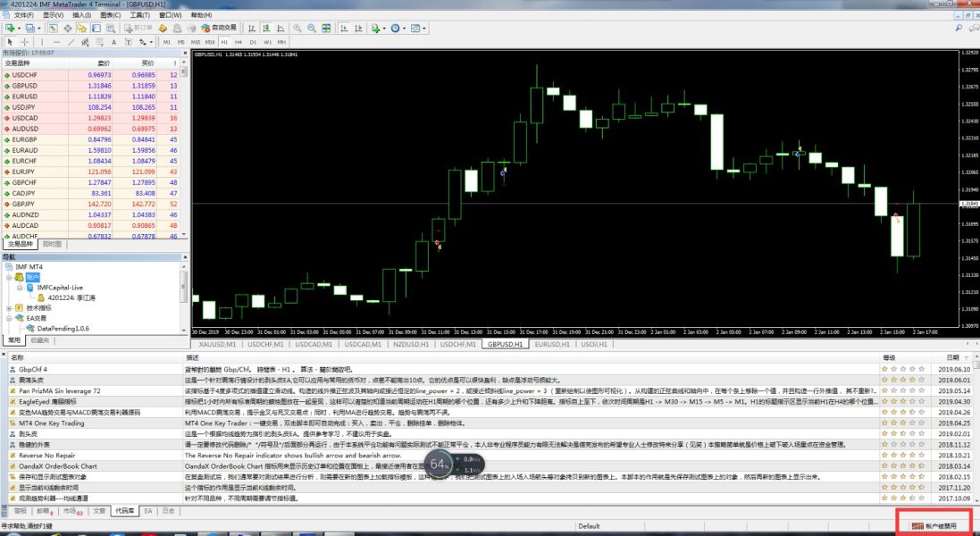Select the horizontal line drawing tool
This screenshot has width=980, height=536.
click(x=57, y=42)
